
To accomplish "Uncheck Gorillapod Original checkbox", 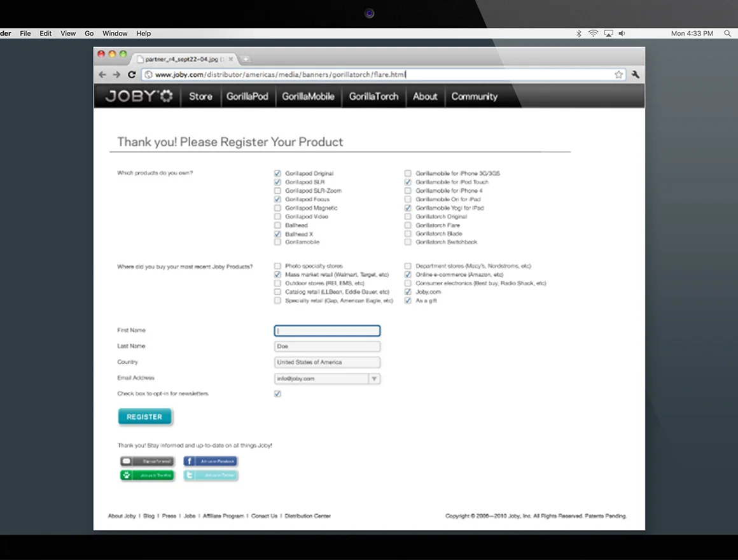I will click(x=277, y=173).
